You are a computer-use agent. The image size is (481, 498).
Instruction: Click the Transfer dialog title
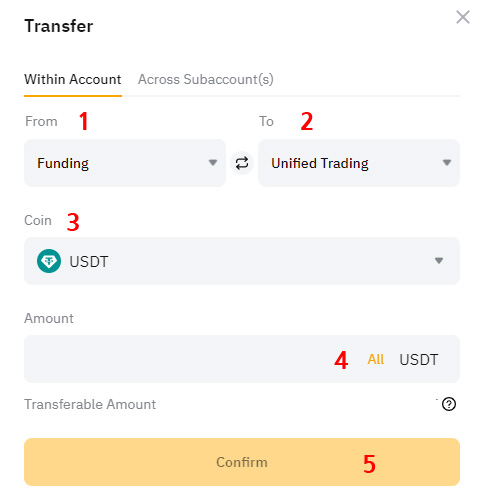[x=59, y=26]
